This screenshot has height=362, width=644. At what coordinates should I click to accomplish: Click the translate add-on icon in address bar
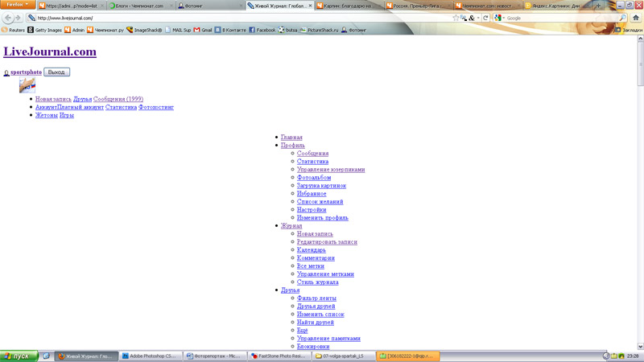click(464, 18)
